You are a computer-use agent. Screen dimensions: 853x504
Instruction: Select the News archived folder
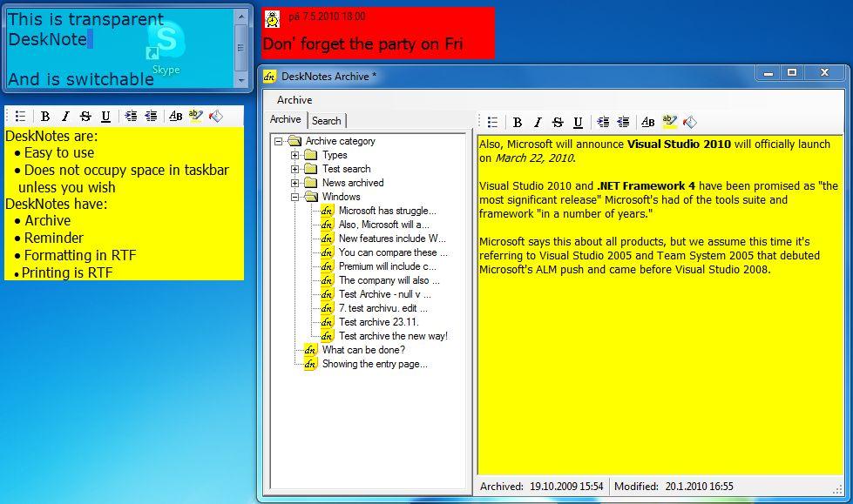coord(353,183)
